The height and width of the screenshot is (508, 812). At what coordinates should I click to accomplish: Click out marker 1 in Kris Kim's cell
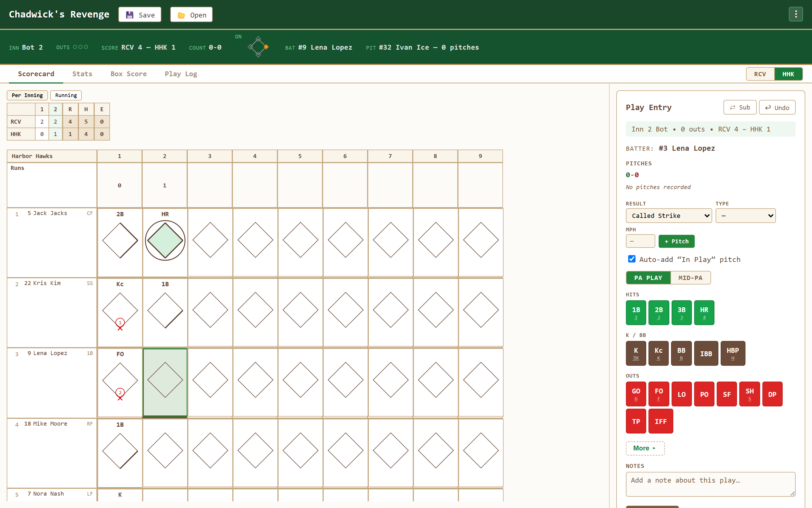[120, 323]
